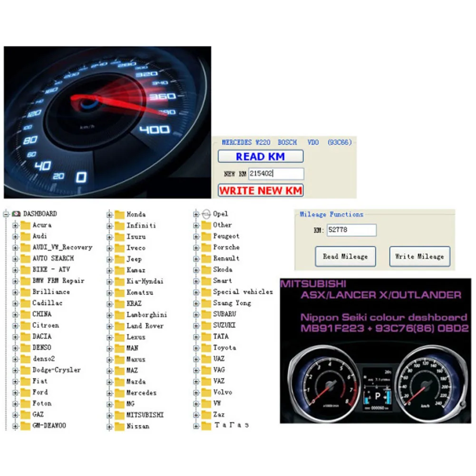Click the Citroen folder icon
476x476 pixels.
click(x=25, y=325)
